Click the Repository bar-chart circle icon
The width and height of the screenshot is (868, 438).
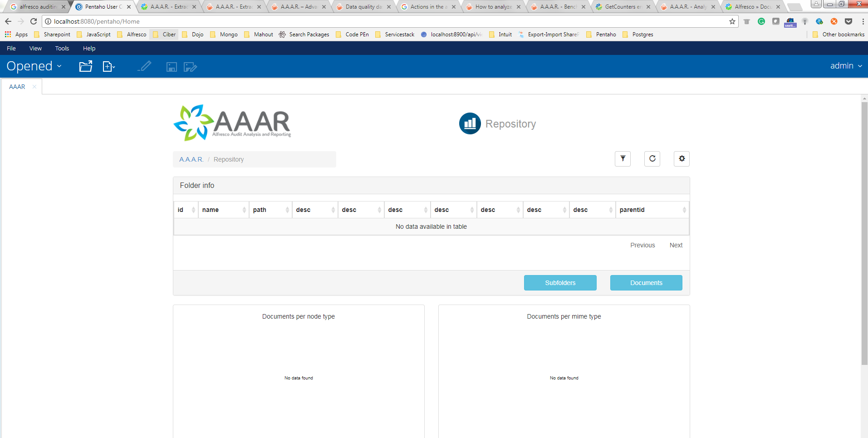(x=470, y=123)
